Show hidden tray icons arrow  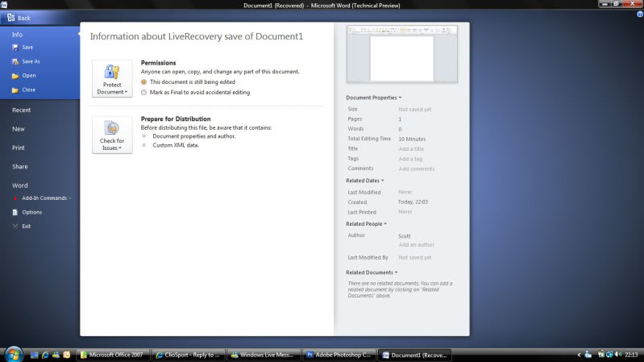point(579,355)
